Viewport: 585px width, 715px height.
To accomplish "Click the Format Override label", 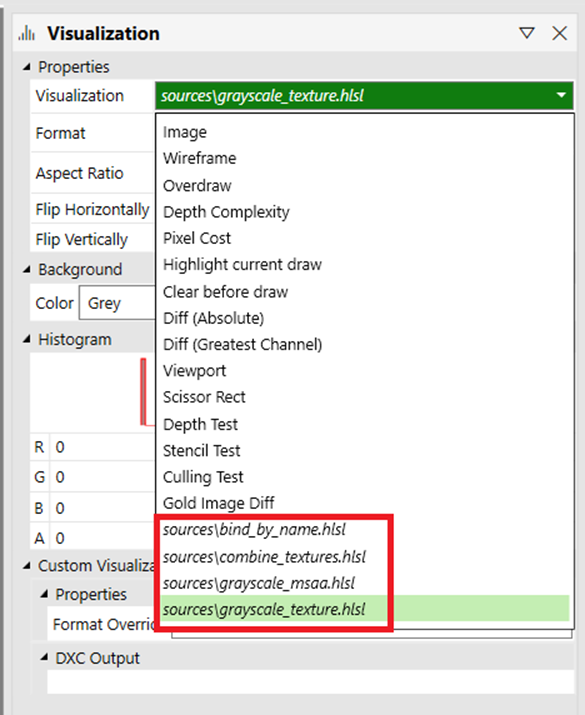I will (104, 624).
